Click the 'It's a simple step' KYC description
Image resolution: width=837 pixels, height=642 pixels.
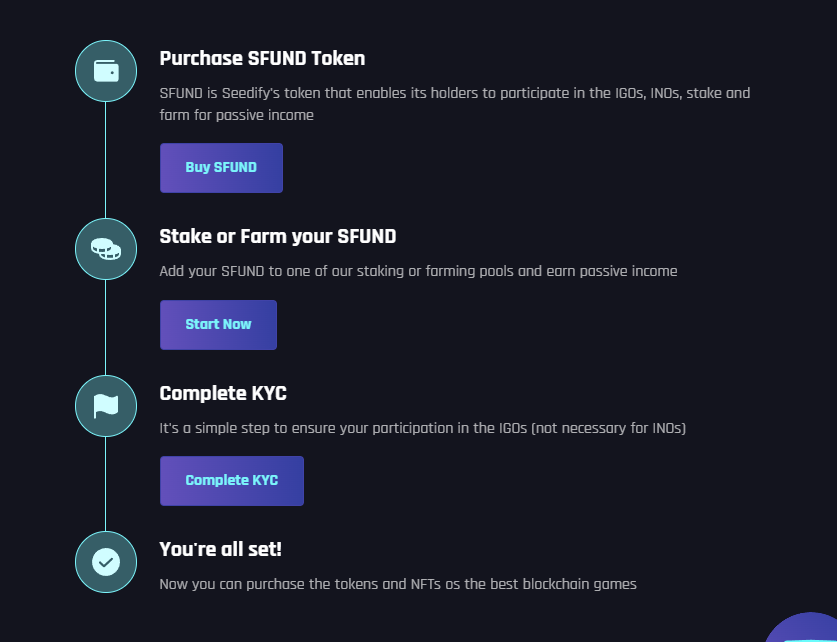[x=423, y=428]
